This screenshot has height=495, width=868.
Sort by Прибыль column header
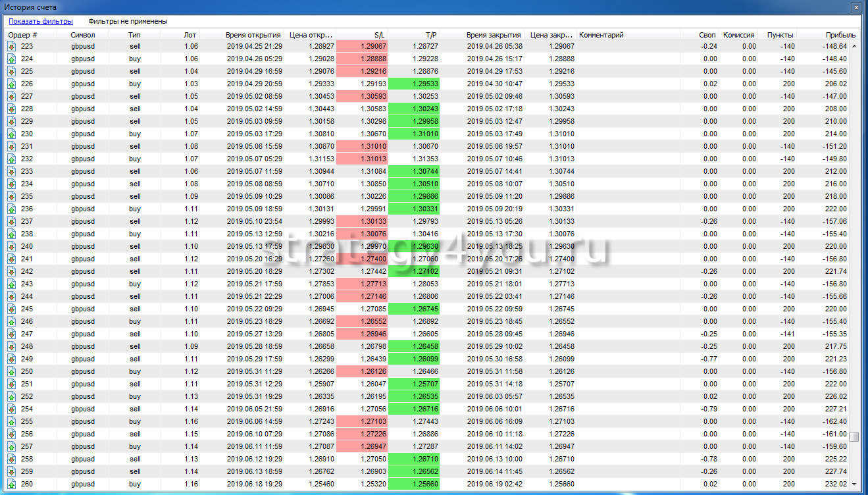pyautogui.click(x=841, y=35)
